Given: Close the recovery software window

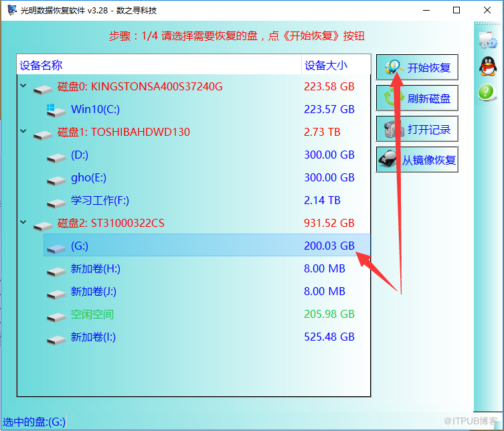Looking at the screenshot, I should pyautogui.click(x=487, y=10).
